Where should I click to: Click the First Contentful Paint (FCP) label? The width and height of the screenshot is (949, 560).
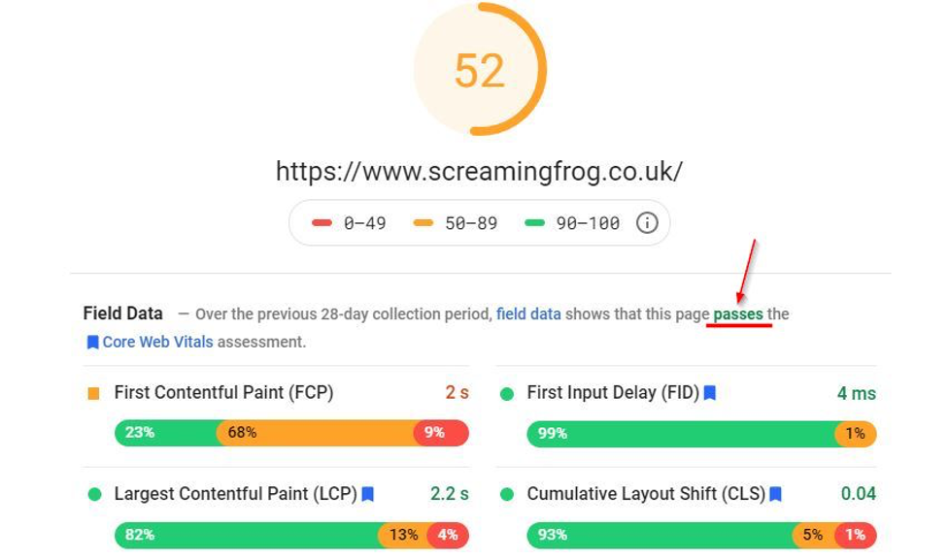[x=224, y=392]
